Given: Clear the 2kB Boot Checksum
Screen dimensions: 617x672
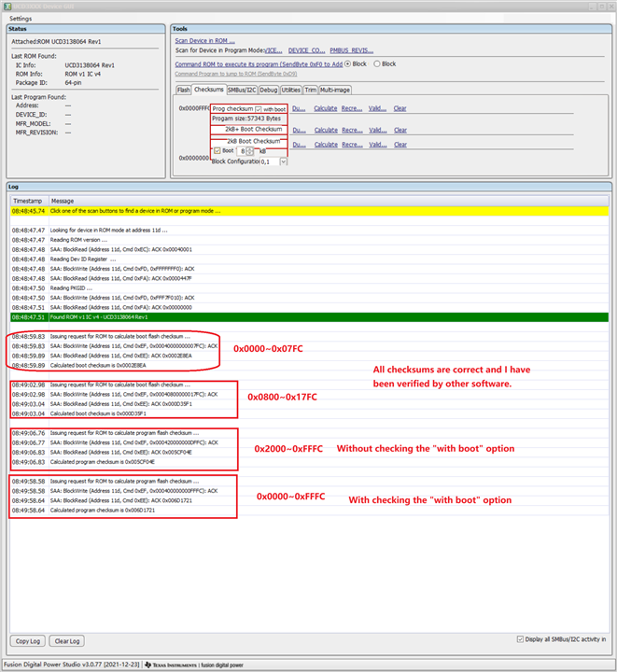Looking at the screenshot, I should click(400, 145).
